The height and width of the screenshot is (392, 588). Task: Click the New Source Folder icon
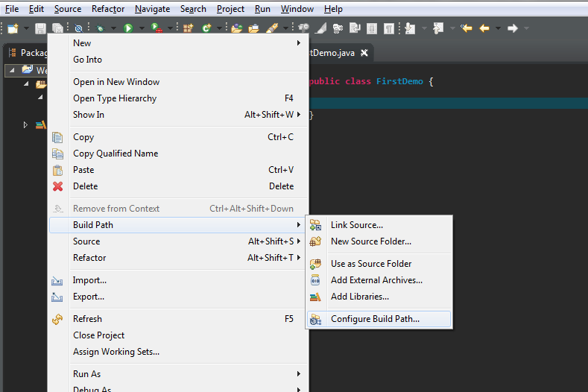tap(315, 241)
